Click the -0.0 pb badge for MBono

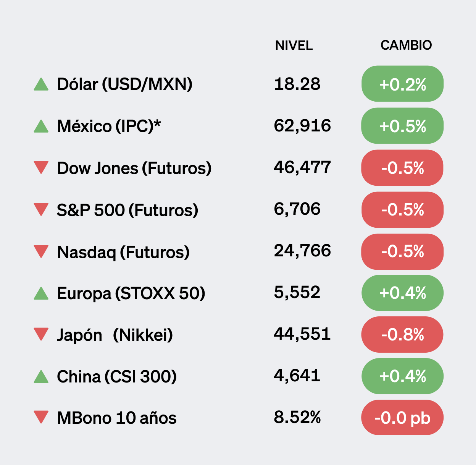[402, 418]
